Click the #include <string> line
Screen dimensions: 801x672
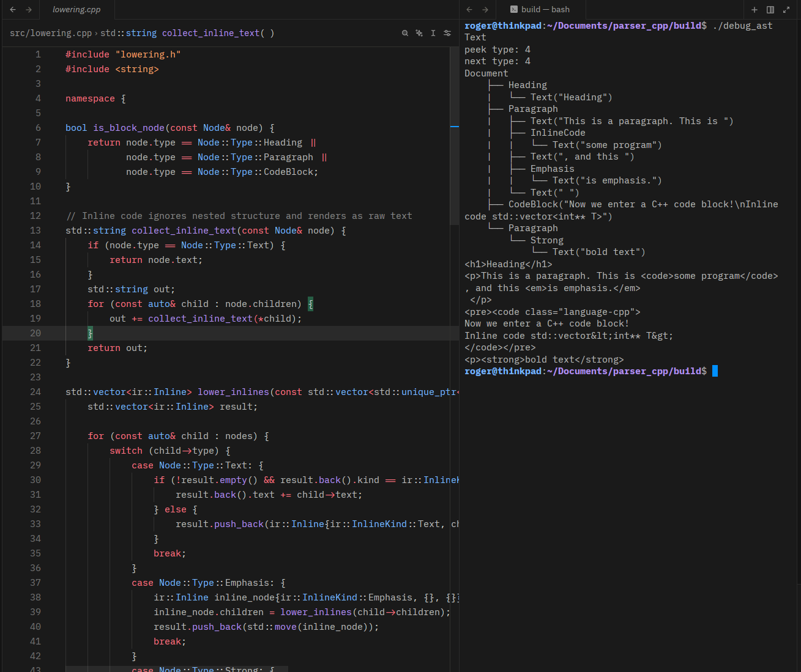pos(112,69)
